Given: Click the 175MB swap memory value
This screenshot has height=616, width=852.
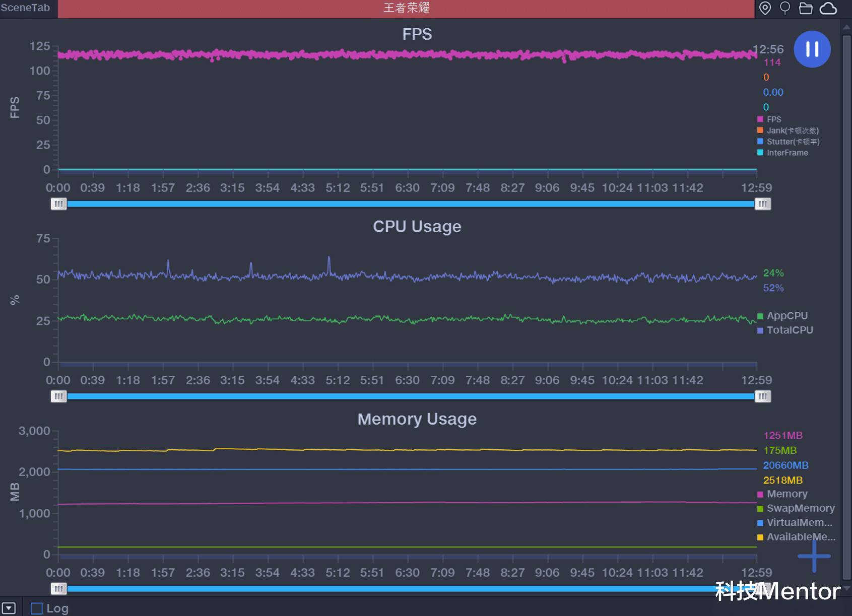Looking at the screenshot, I should pos(780,450).
